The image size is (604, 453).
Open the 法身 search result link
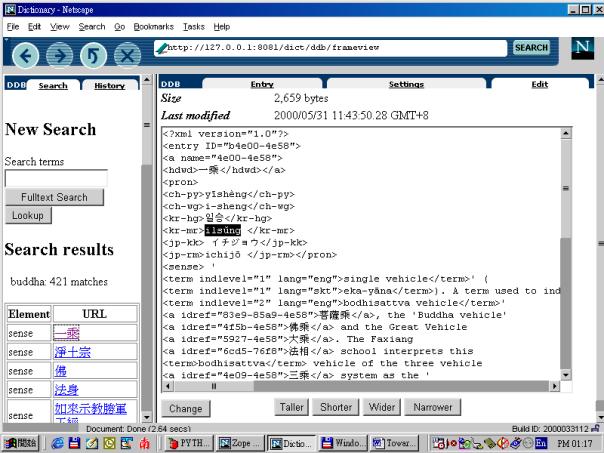click(66, 389)
